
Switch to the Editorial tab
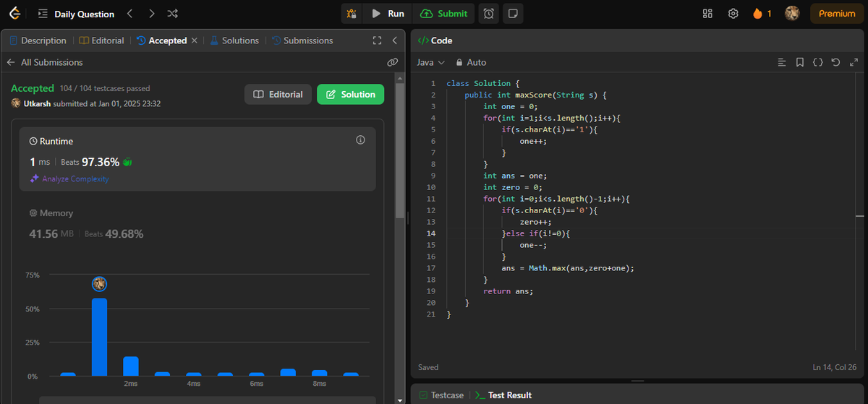(x=101, y=40)
